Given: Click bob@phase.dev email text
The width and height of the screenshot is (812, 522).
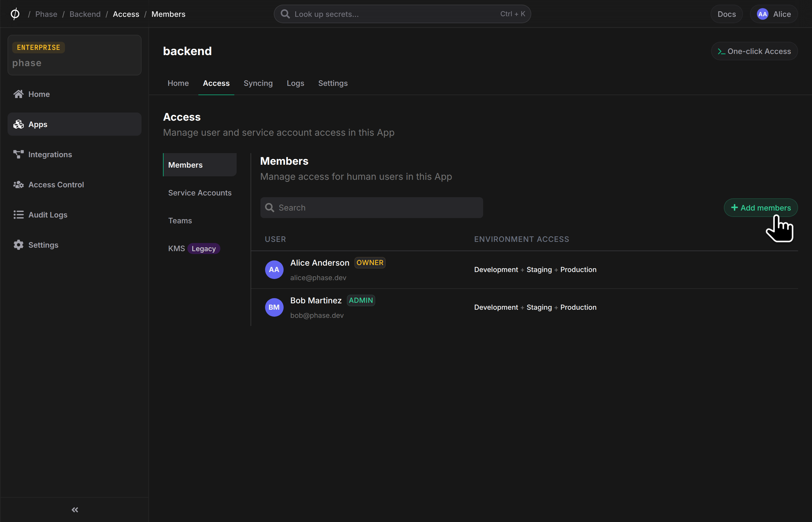Looking at the screenshot, I should click(x=316, y=315).
